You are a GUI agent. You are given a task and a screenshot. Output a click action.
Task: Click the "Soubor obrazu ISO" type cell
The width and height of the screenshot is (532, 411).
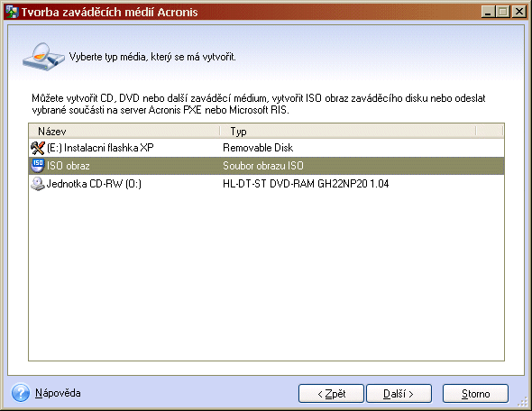[263, 166]
